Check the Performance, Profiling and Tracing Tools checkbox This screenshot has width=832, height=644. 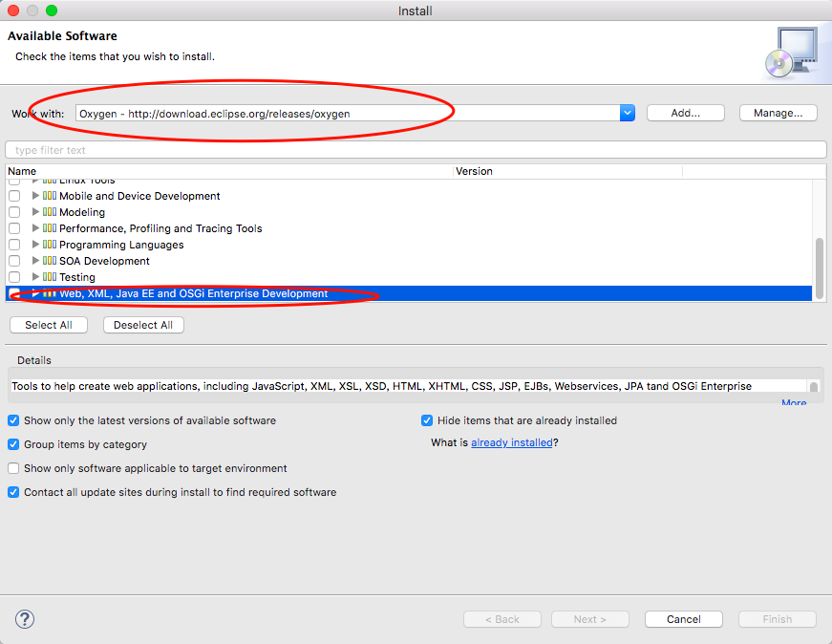[14, 228]
